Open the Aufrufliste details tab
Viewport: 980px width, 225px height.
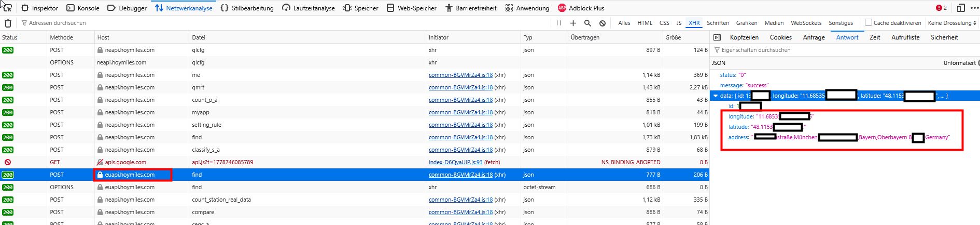click(x=905, y=37)
